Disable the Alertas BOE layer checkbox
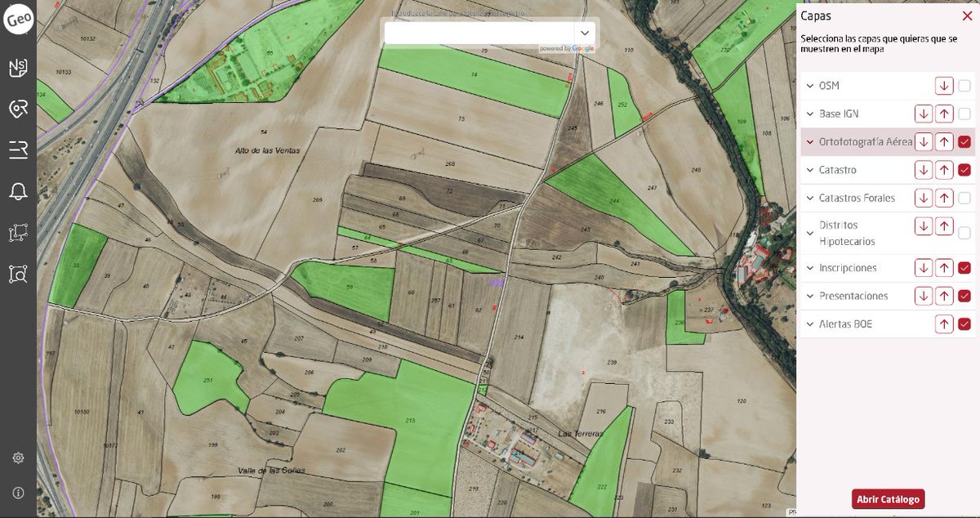Viewport: 980px width, 518px height. tap(964, 324)
